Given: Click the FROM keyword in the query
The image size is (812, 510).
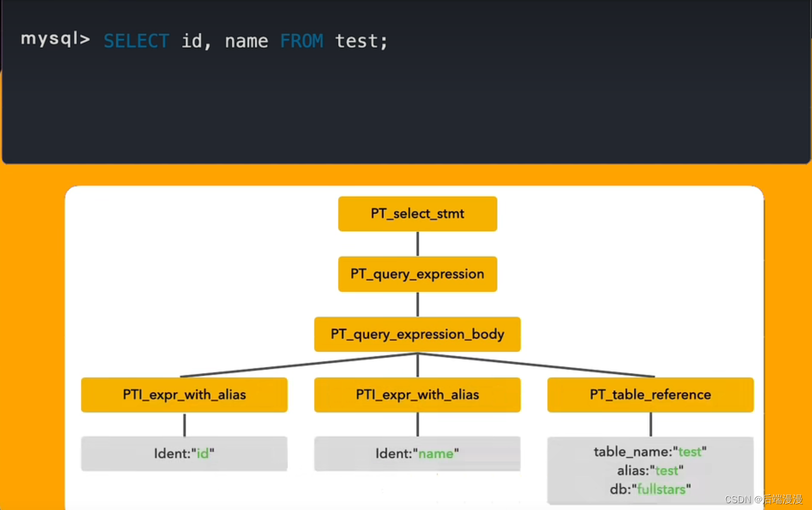Looking at the screenshot, I should [302, 41].
